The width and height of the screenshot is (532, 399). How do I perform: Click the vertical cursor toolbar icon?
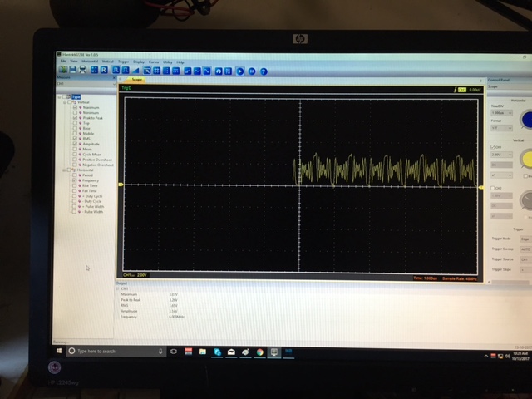pos(166,71)
